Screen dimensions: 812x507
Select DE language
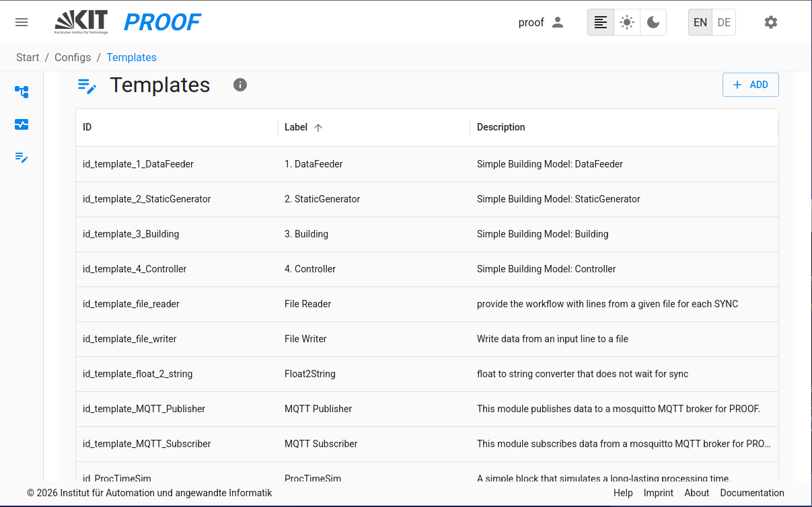[724, 22]
